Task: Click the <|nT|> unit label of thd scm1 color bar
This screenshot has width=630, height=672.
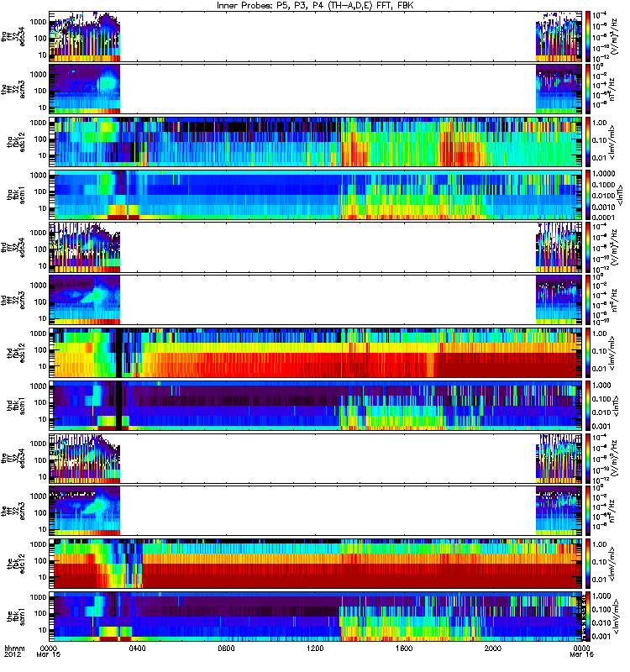Action: (x=615, y=406)
